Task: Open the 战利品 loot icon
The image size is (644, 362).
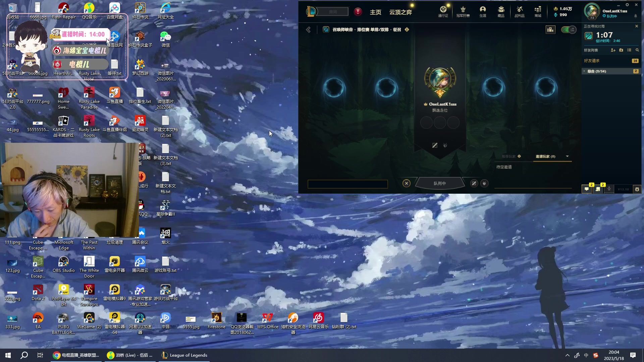Action: pyautogui.click(x=520, y=11)
